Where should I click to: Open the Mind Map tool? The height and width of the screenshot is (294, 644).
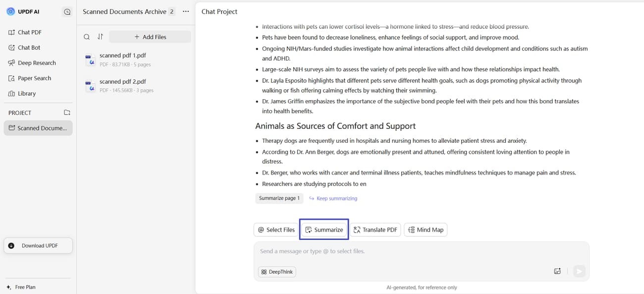coord(425,230)
